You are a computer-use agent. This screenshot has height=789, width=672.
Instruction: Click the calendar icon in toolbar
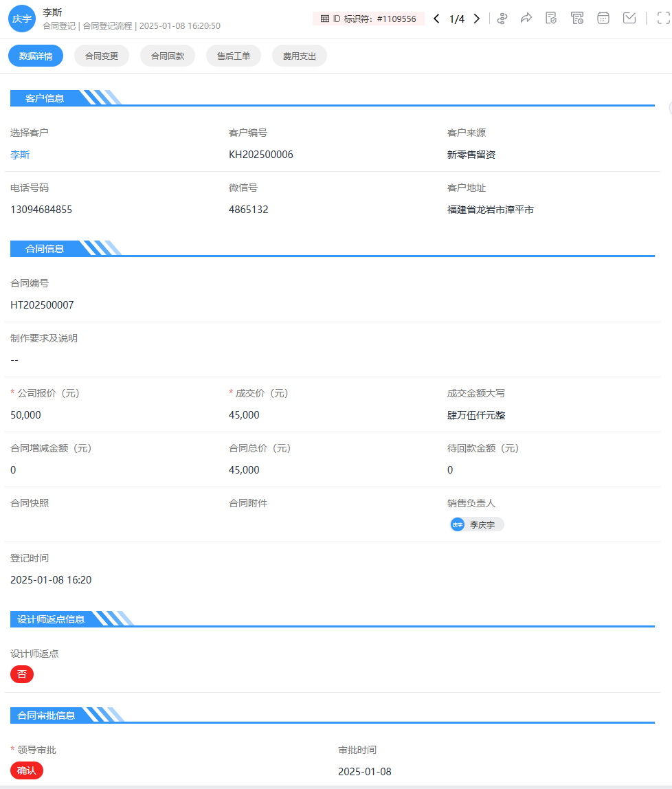click(603, 19)
